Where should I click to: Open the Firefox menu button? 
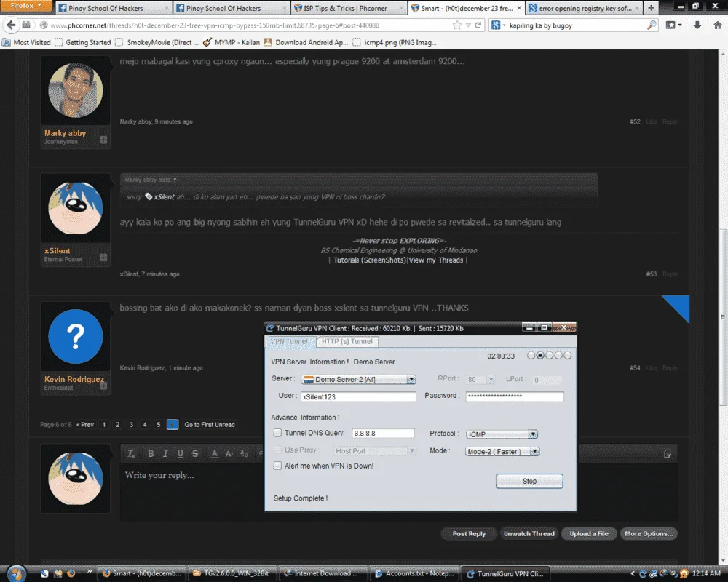tap(26, 6)
